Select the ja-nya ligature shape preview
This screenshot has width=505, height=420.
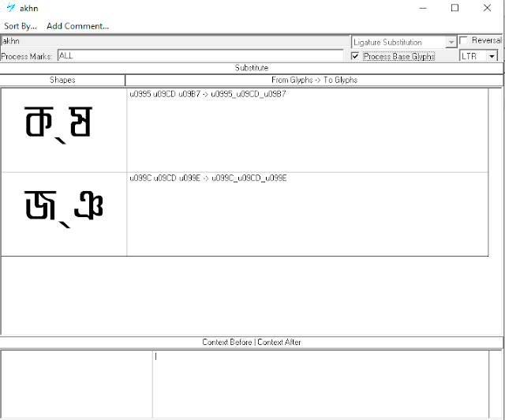tap(64, 215)
